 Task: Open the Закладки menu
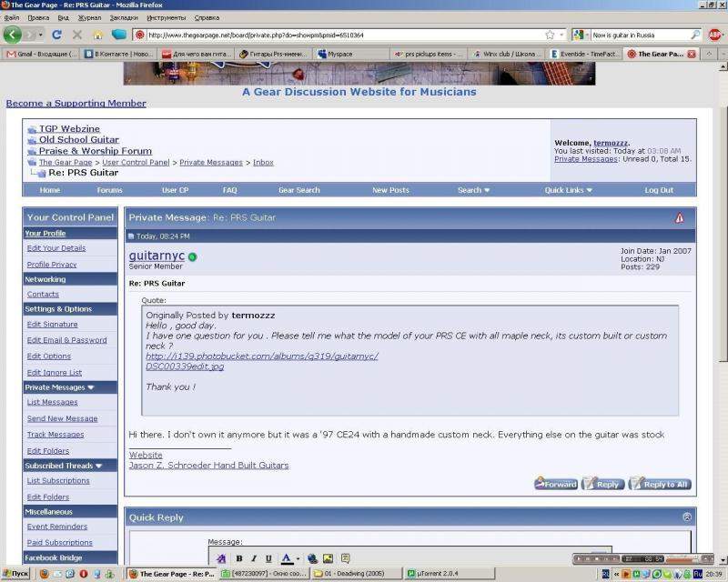[124, 17]
